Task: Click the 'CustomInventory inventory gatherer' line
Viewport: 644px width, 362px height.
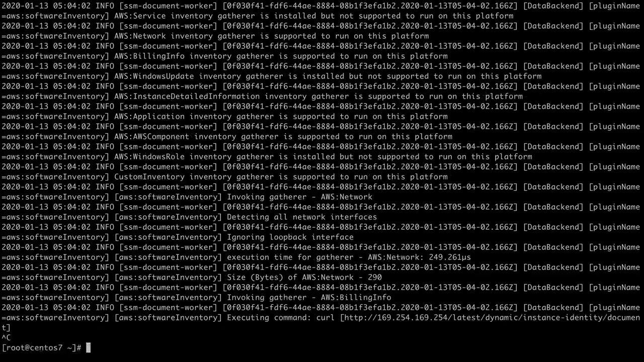Action: click(x=281, y=176)
